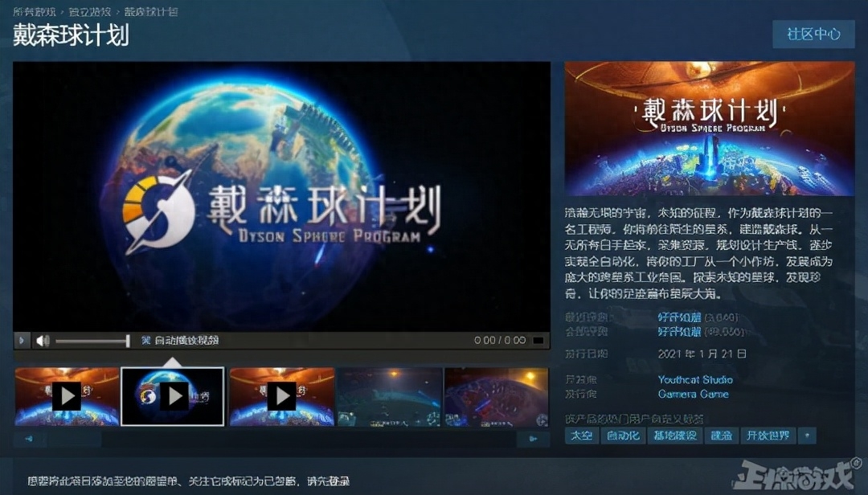Toggle the 自动播放视频 autoplay checkbox
868x495 pixels.
point(146,341)
